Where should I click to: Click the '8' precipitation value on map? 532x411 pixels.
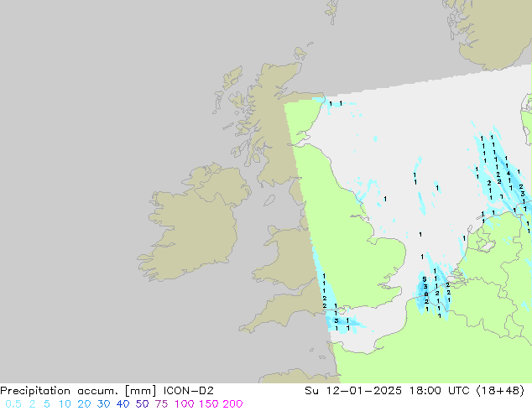coord(425,294)
